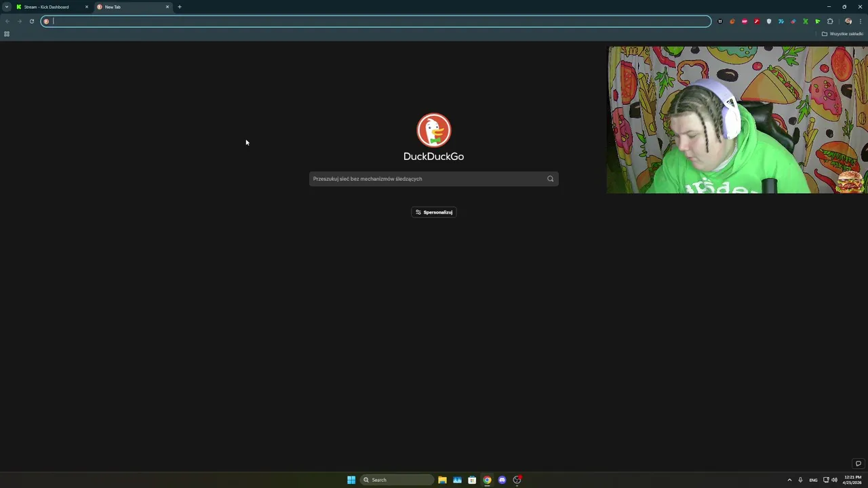
Task: Click the blue 7TV extension icon
Action: click(781, 21)
